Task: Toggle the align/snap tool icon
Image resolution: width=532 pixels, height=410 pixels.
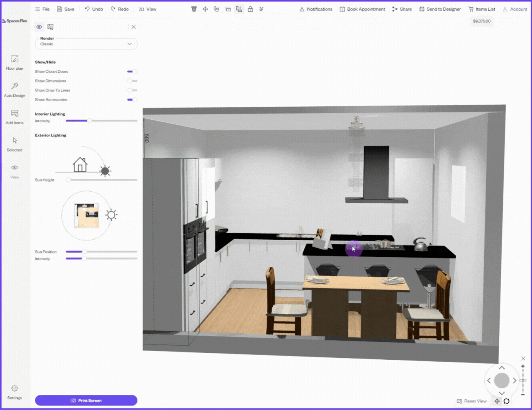Action: [x=239, y=9]
